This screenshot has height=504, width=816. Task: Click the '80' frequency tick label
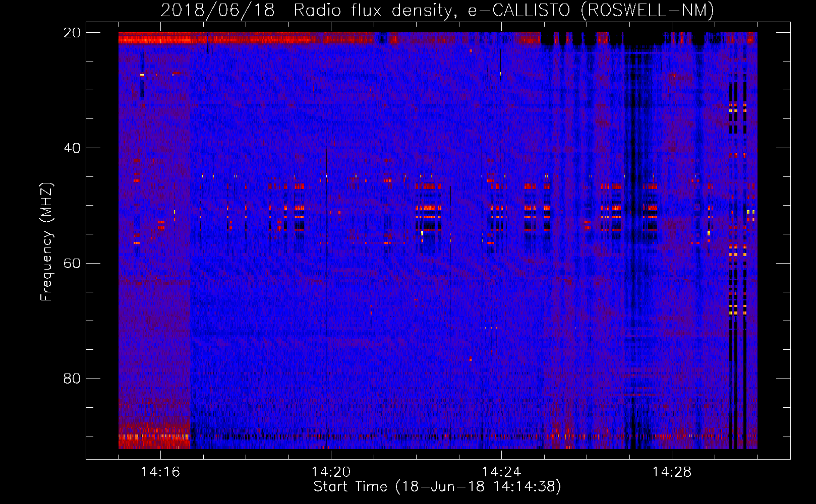tap(72, 378)
